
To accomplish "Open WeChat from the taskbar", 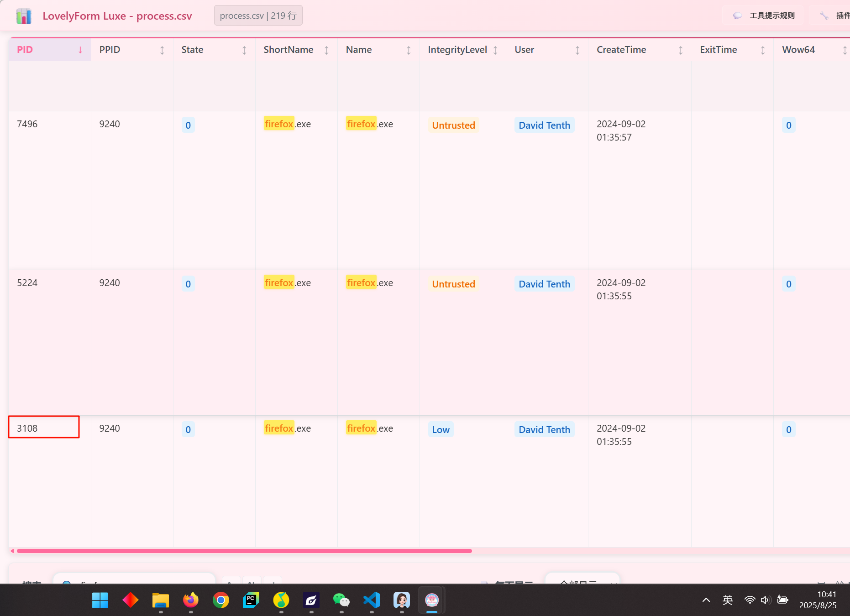I will tap(341, 600).
